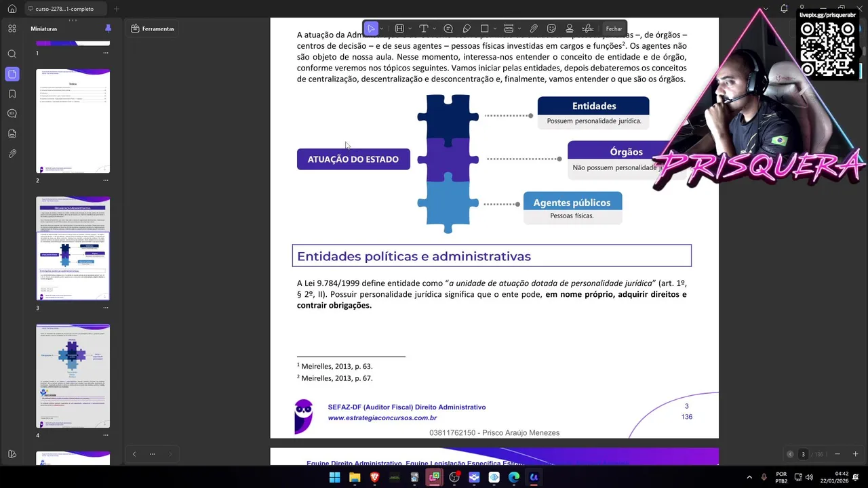Select the rectangle shape tool
The height and width of the screenshot is (488, 868).
(x=484, y=28)
